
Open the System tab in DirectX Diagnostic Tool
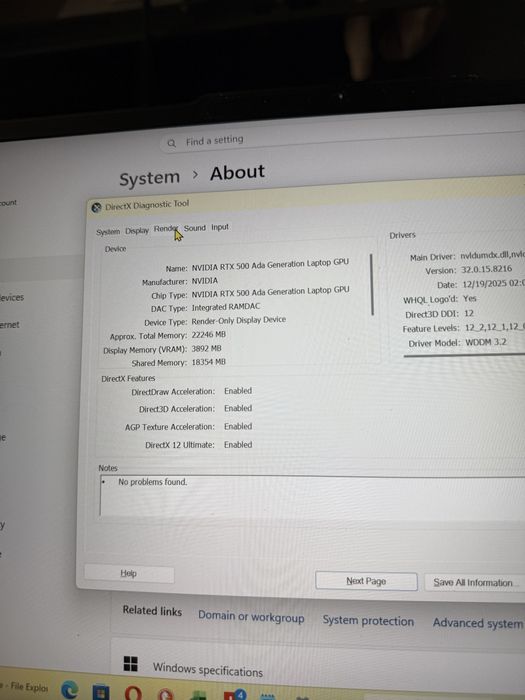[108, 232]
